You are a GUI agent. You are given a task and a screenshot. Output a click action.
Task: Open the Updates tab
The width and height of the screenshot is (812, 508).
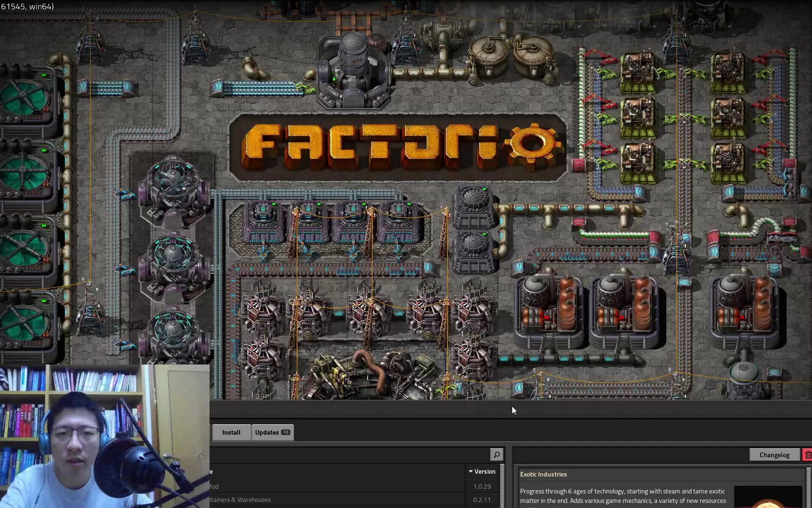pyautogui.click(x=273, y=432)
